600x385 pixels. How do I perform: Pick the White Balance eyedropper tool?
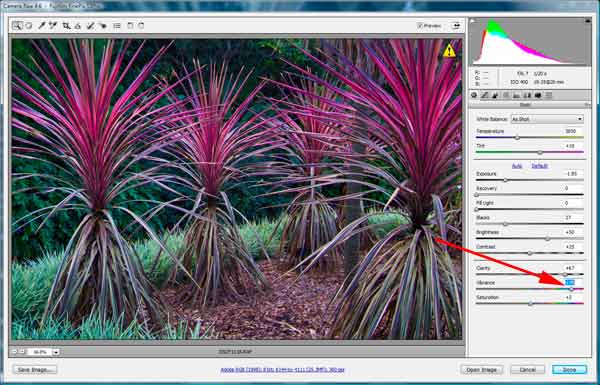42,26
